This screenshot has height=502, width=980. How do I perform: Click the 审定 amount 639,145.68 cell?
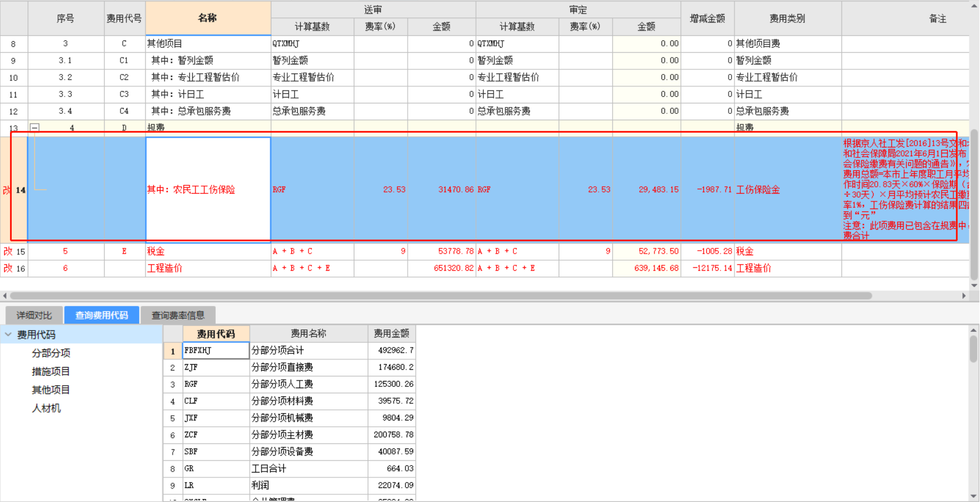(x=647, y=268)
